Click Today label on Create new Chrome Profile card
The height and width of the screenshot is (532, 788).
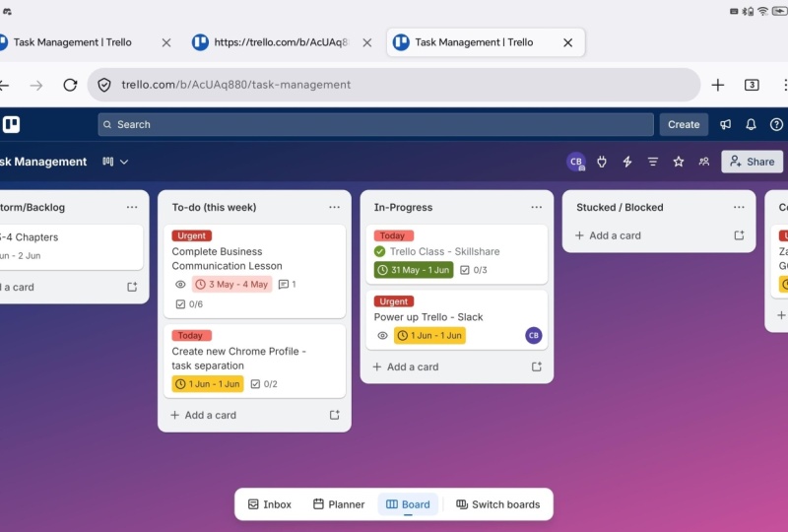[191, 335]
